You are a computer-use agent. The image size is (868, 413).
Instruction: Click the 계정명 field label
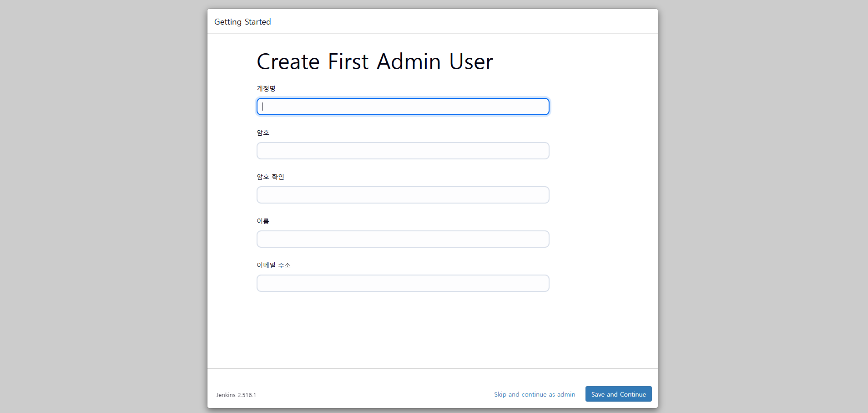[266, 88]
